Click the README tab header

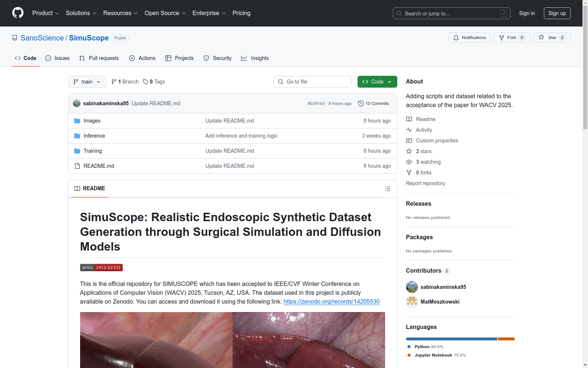(90, 188)
